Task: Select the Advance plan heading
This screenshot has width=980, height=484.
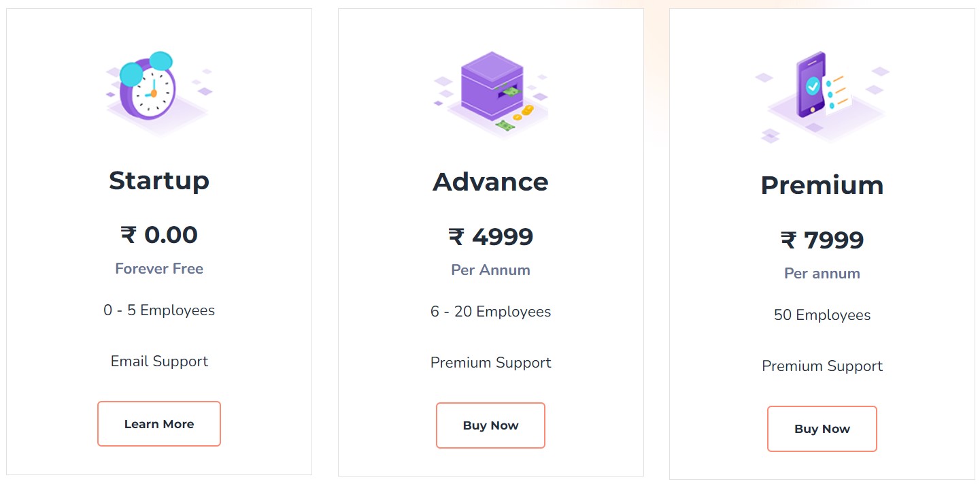Action: pos(490,182)
